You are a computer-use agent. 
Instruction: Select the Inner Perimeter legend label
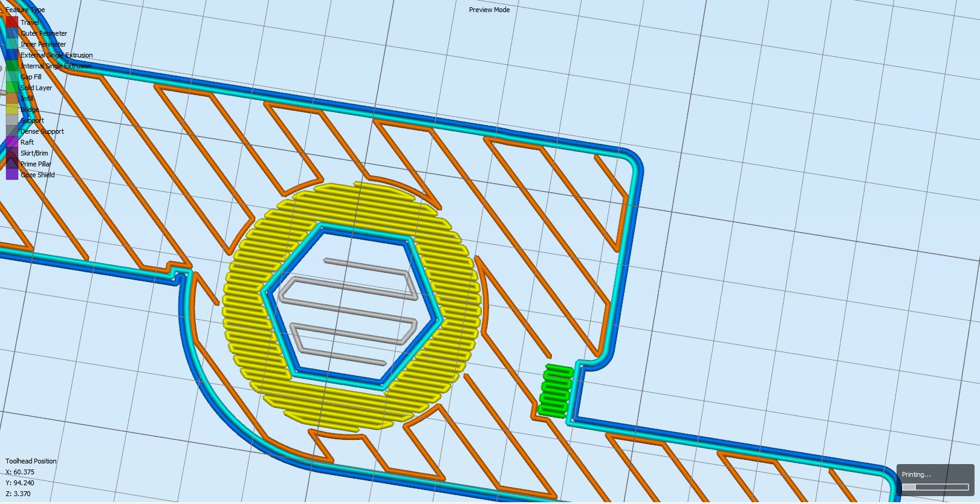(x=43, y=44)
